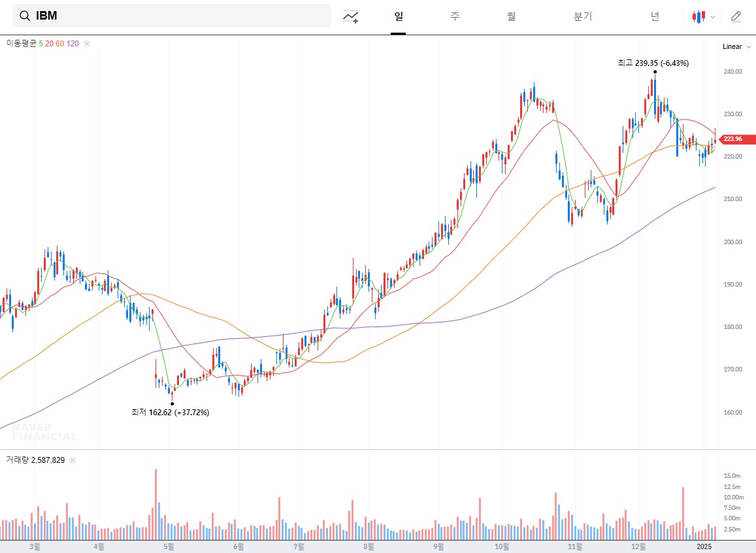Click the 15.0m volume axis label
Screen dimensions: 756x553
[732, 476]
